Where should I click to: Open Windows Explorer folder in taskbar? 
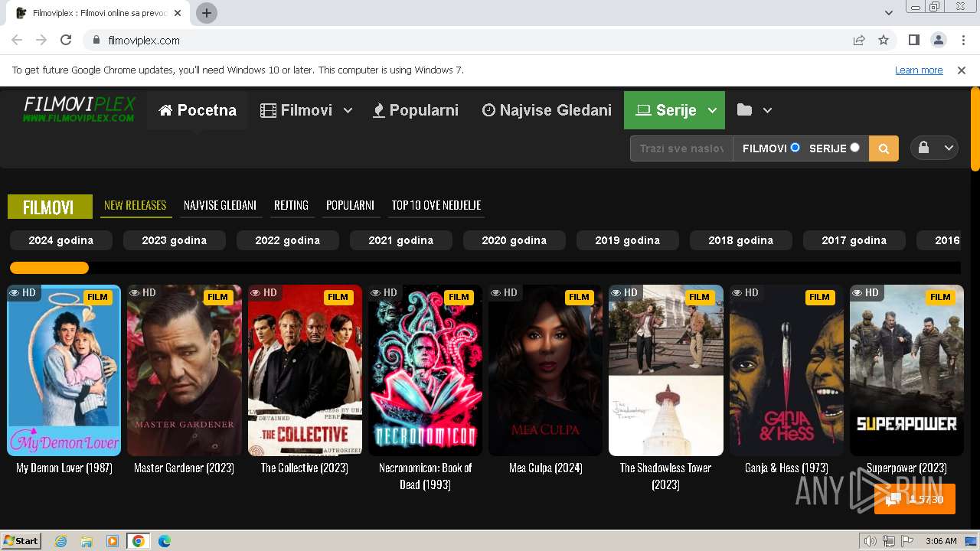tap(87, 541)
